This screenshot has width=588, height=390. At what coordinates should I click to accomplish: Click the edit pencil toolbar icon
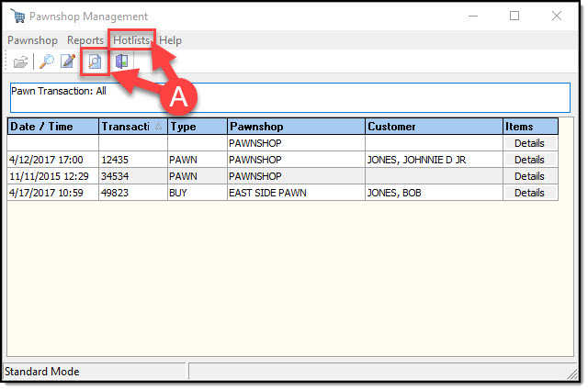67,61
